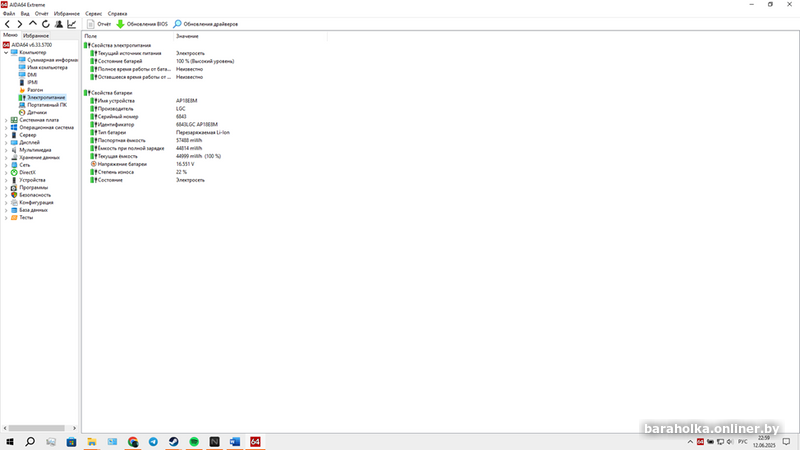Screen dimensions: 800x450
Task: Open Spotify from the taskbar
Action: 194,442
